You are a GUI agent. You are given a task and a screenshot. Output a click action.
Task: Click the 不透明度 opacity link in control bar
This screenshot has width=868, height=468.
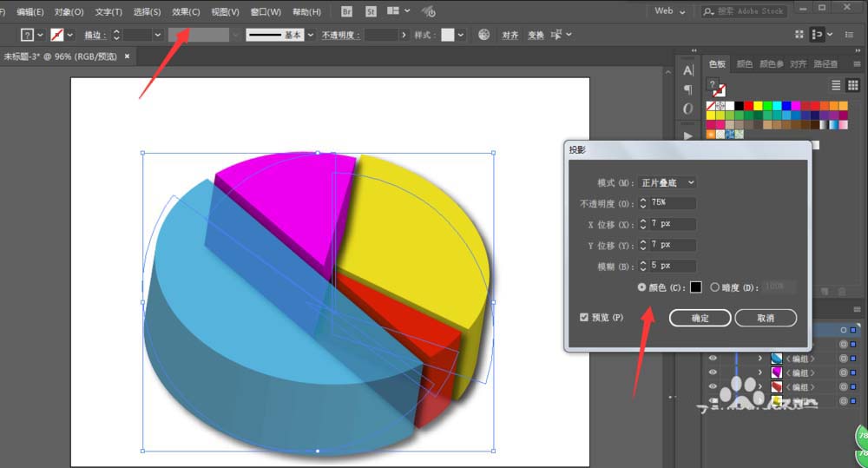(x=340, y=35)
